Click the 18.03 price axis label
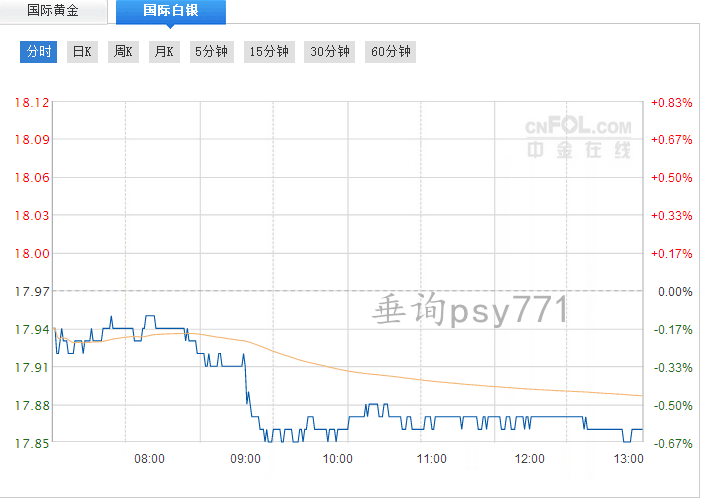This screenshot has height=499, width=703. 32,216
